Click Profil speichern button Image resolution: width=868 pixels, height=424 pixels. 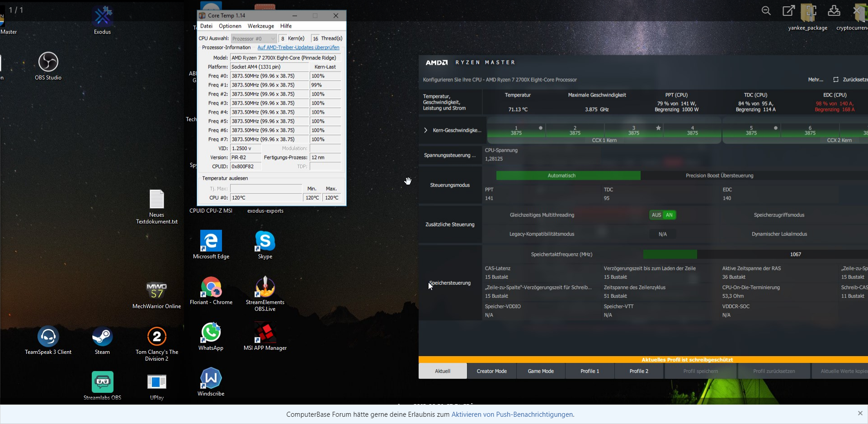701,371
